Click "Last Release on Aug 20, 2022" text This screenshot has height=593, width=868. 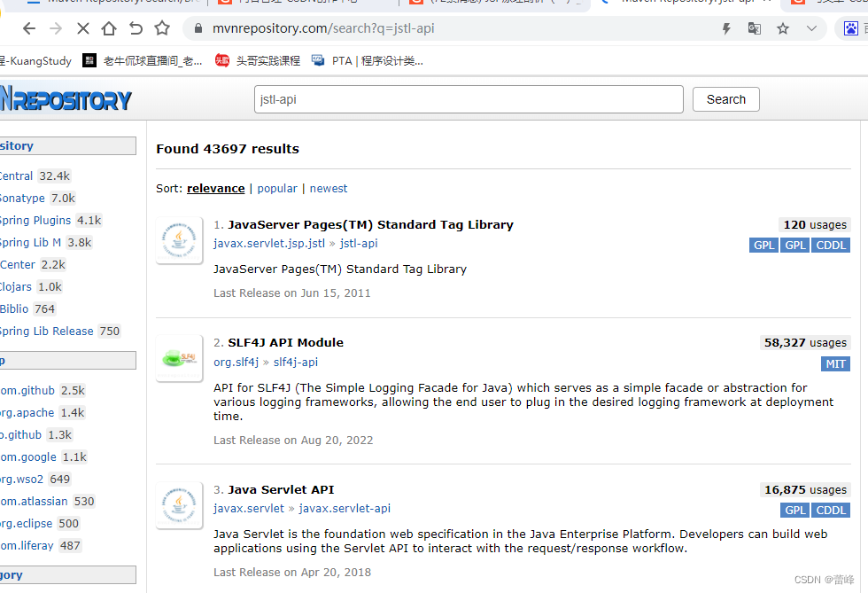tap(293, 441)
